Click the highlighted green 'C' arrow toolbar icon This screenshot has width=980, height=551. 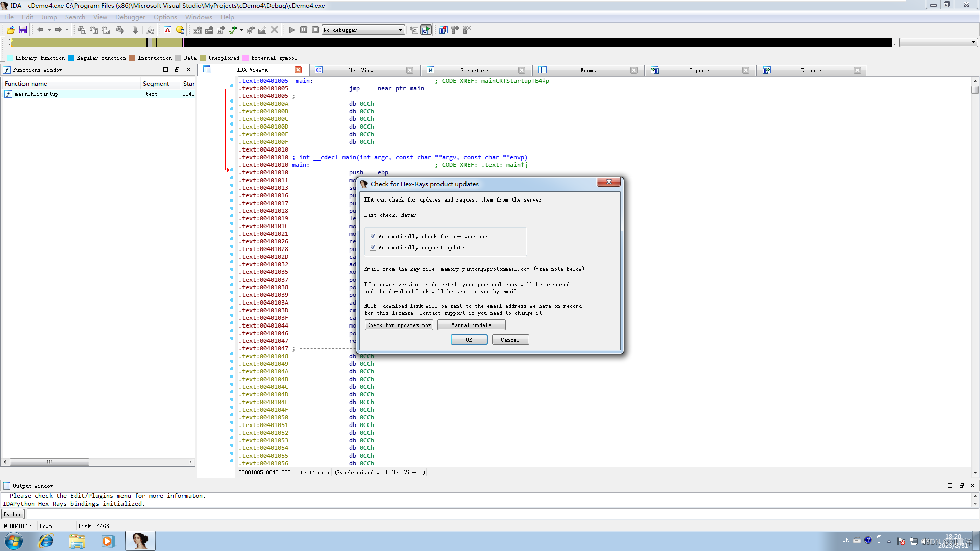coord(426,30)
